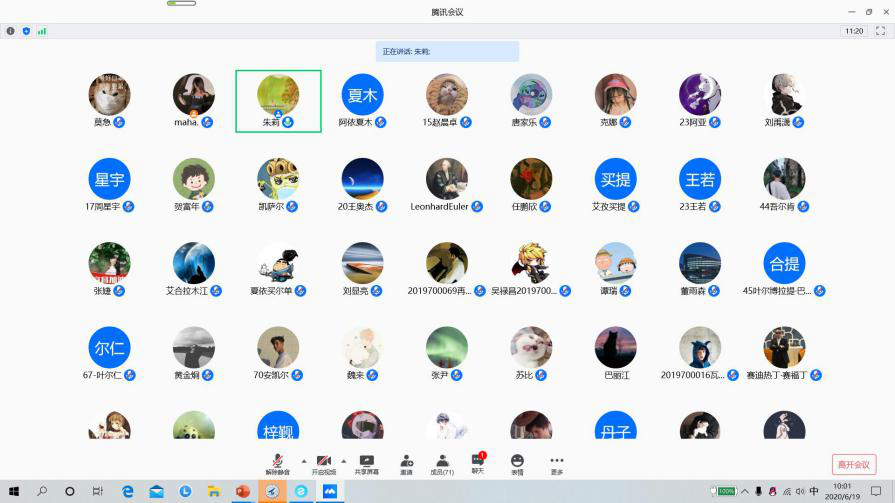Expand video options arrow beside 开启视频
This screenshot has height=503, width=895.
343,461
